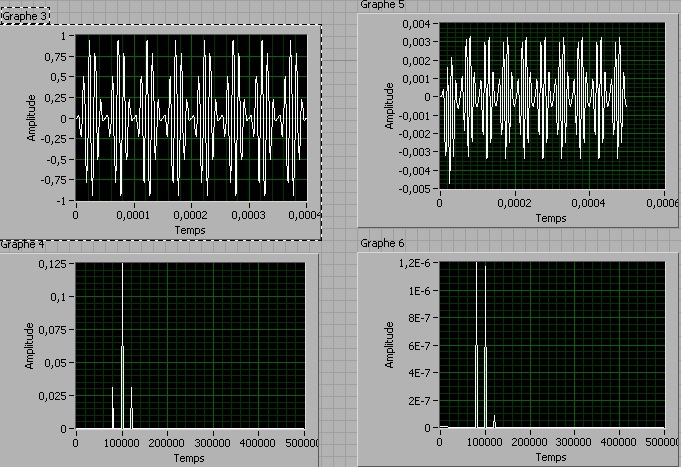Click the 2E-7 Y-scale marker in Graphe 6
The image size is (681, 467).
point(419,401)
